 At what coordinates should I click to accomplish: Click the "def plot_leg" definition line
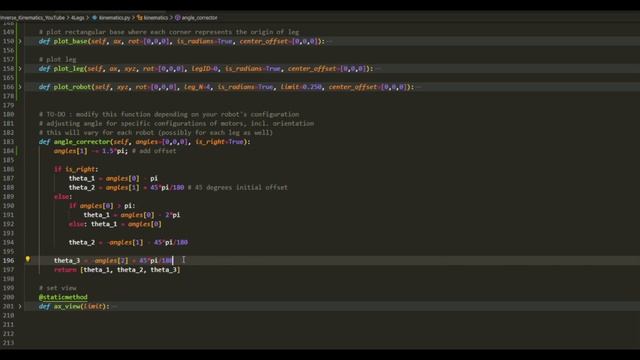[206, 69]
